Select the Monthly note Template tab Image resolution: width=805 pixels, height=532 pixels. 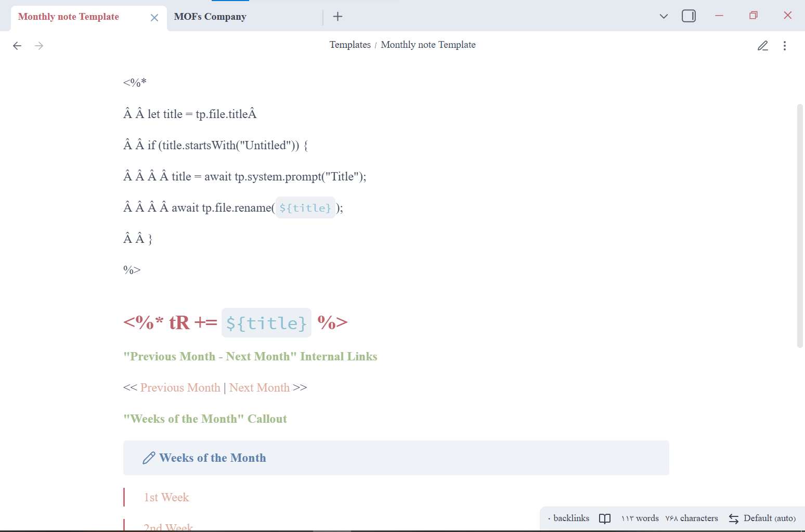click(x=69, y=17)
